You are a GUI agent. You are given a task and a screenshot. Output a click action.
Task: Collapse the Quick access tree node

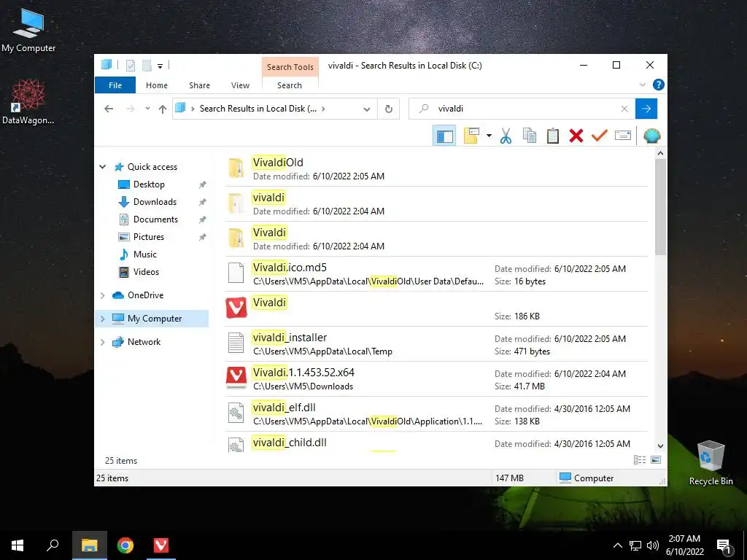[x=102, y=167]
